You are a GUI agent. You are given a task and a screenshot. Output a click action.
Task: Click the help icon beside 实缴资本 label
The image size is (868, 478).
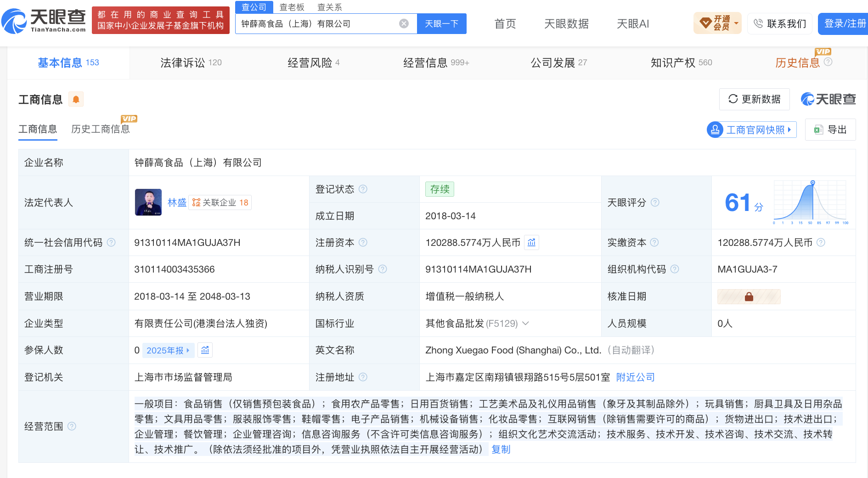(x=654, y=242)
